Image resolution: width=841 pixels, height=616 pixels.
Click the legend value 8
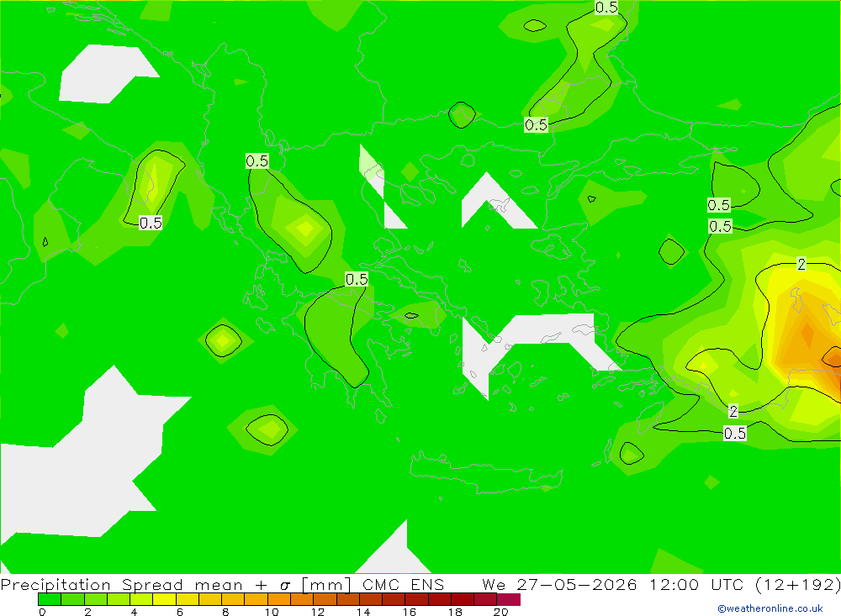(x=225, y=612)
